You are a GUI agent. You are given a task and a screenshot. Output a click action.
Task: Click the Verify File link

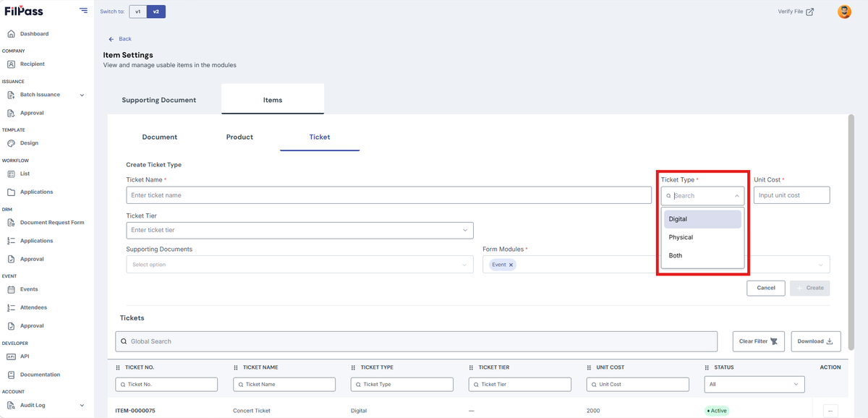click(796, 12)
